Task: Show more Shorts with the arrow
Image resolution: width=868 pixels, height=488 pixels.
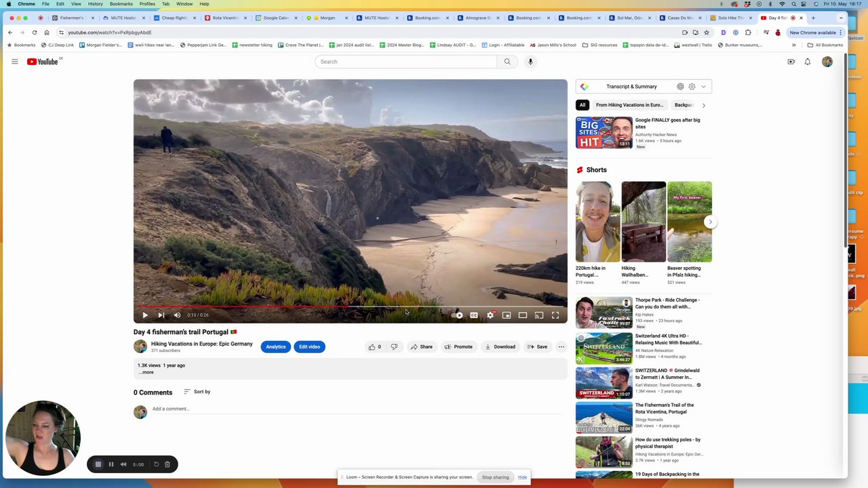Action: click(x=710, y=222)
